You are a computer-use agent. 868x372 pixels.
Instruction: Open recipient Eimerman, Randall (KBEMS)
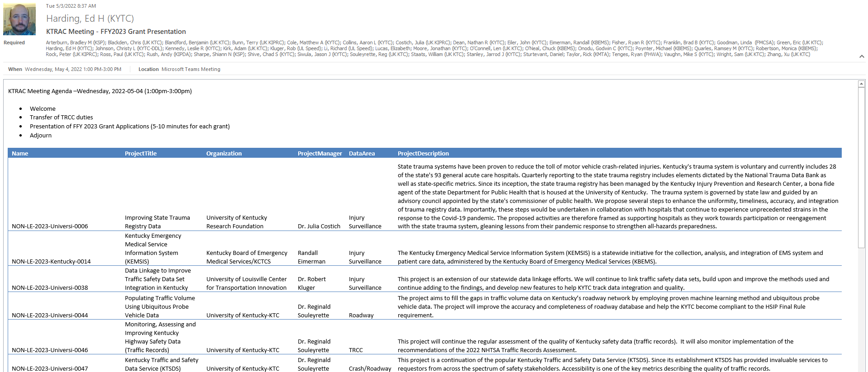click(x=579, y=42)
